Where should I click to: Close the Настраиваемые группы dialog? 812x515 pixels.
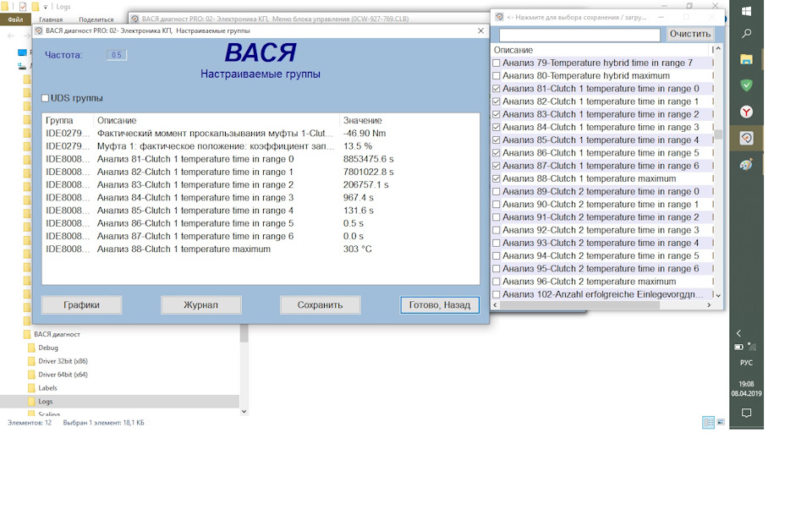pos(480,31)
